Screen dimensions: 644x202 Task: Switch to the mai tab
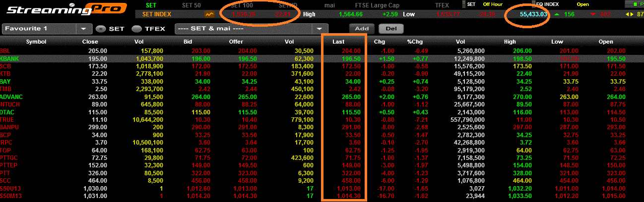pos(329,5)
